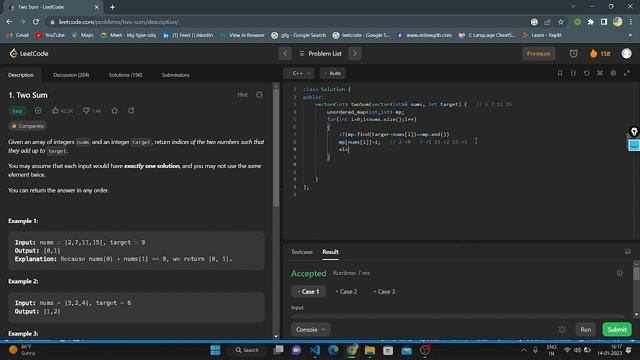Open the Maps bookmark
640x360 pixels.
(83, 35)
